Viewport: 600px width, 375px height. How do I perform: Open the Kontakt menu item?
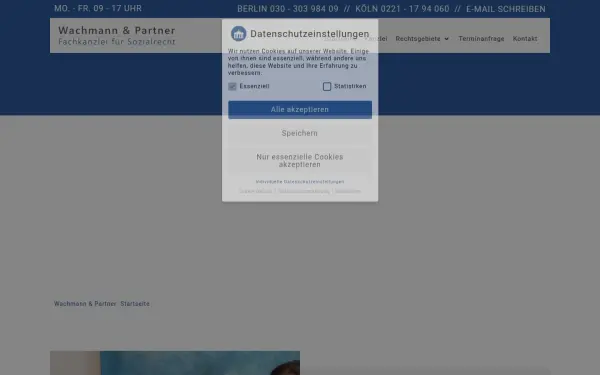coord(525,39)
